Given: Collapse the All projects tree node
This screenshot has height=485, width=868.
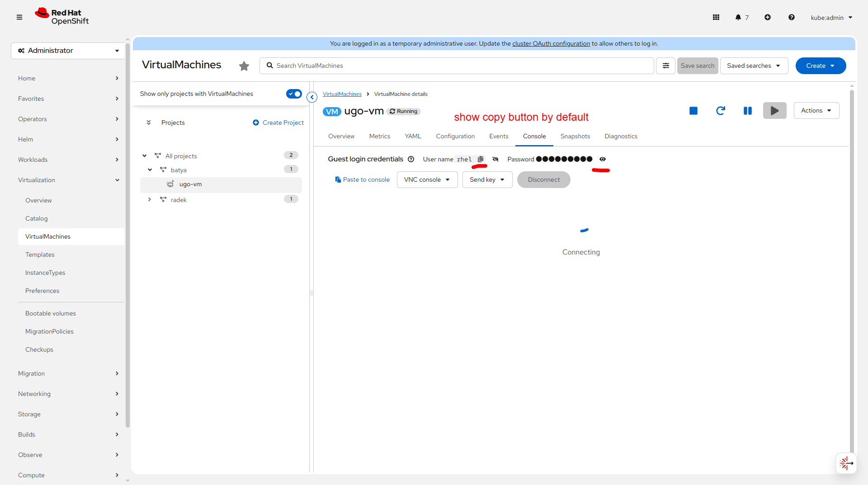Looking at the screenshot, I should (144, 156).
